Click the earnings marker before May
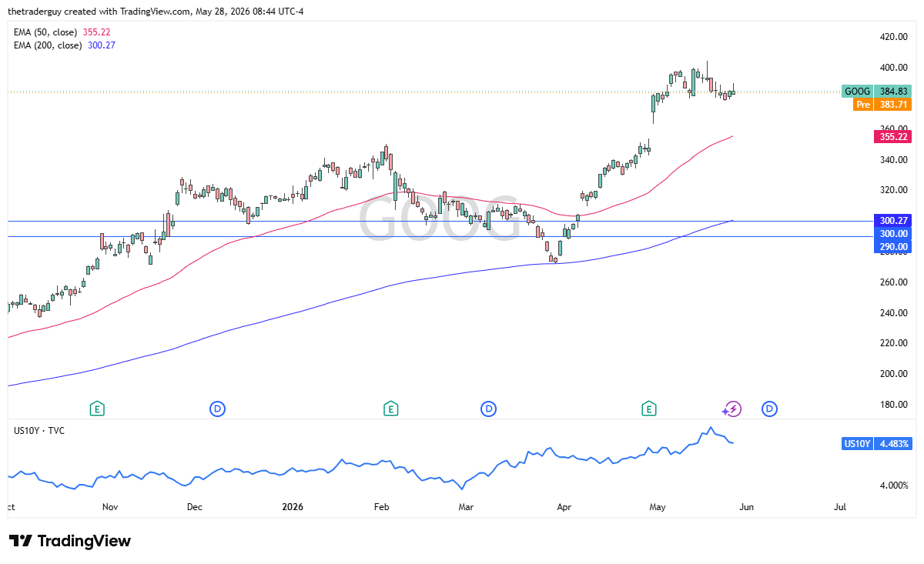Screen dimensions: 924x564 [649, 409]
